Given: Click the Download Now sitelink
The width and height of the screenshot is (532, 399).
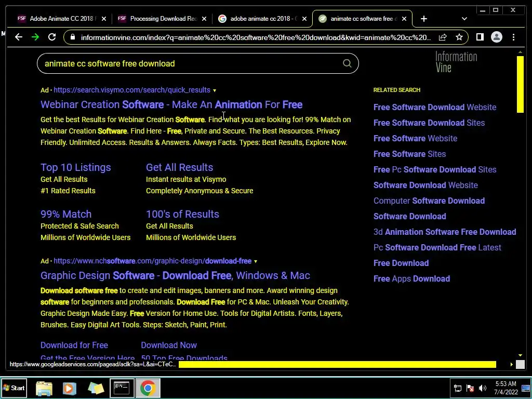Looking at the screenshot, I should [x=169, y=345].
